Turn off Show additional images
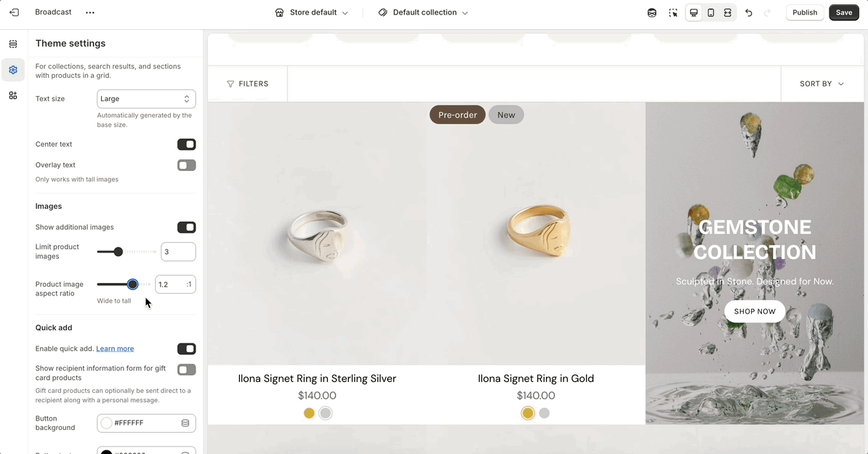The image size is (868, 454). tap(186, 227)
